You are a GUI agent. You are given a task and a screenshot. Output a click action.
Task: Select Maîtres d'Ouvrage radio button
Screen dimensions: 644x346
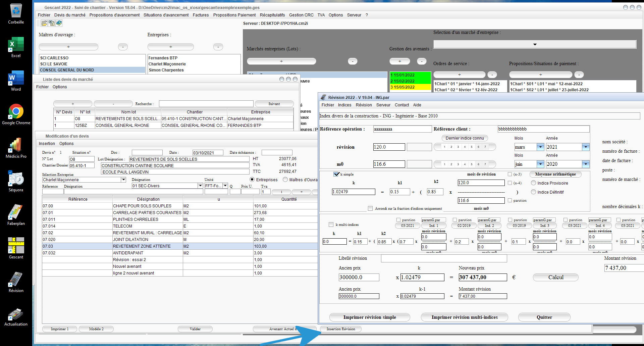285,180
